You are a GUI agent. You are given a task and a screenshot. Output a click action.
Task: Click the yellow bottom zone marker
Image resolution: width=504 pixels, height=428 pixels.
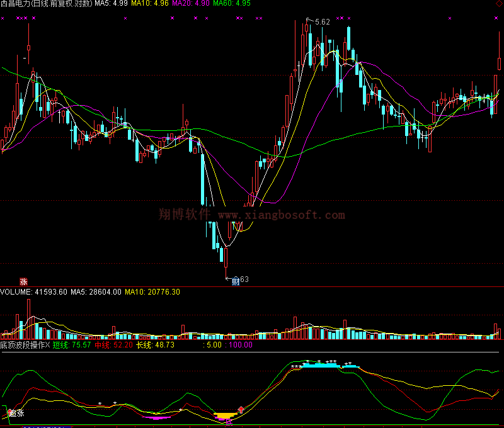click(225, 415)
